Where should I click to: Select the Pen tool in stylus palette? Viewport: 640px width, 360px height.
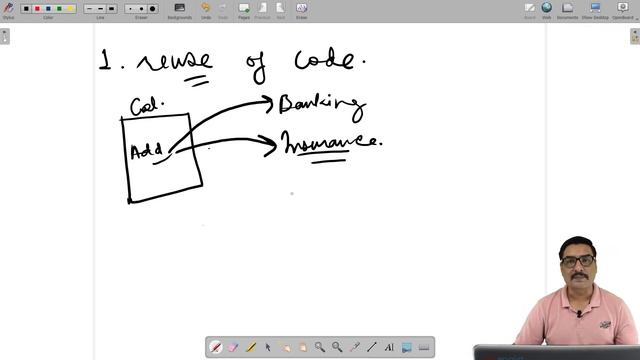coord(216,347)
